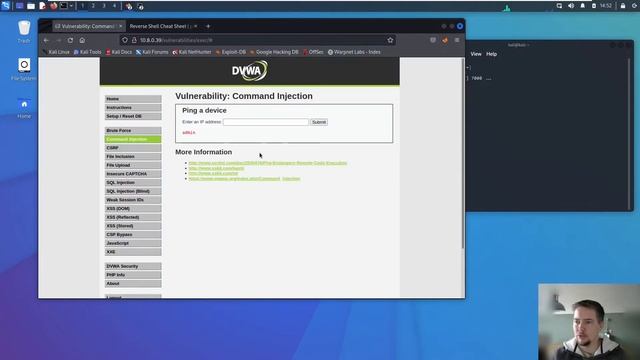Image resolution: width=640 pixels, height=360 pixels.
Task: Open the View menu in terminal window
Action: point(476,54)
